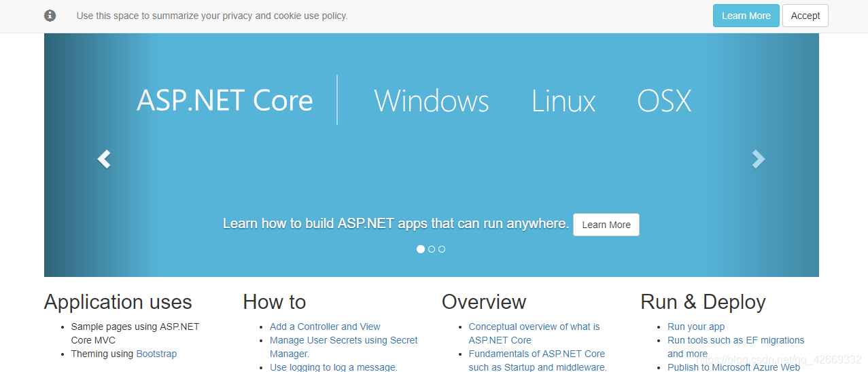Screen dimensions: 868x372
Task: Open Publish to Microsoft Azure Web link
Action: tap(734, 367)
